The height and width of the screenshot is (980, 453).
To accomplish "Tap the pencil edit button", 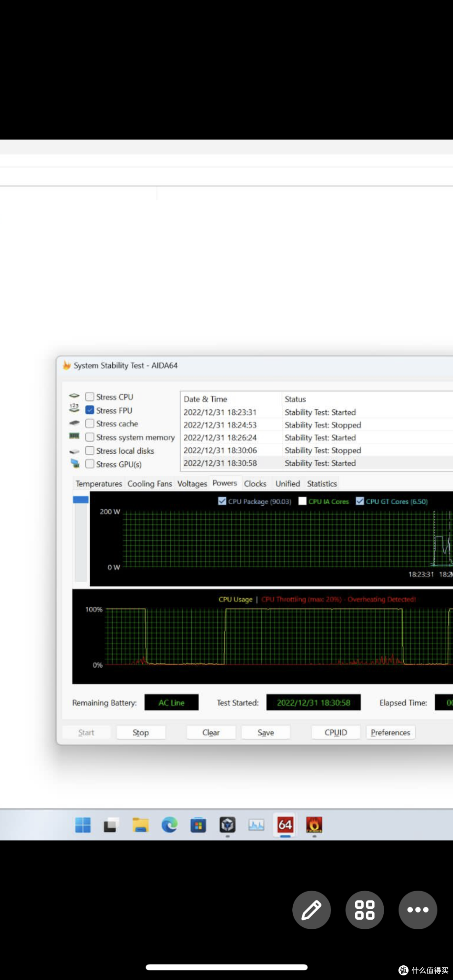I will tap(312, 910).
